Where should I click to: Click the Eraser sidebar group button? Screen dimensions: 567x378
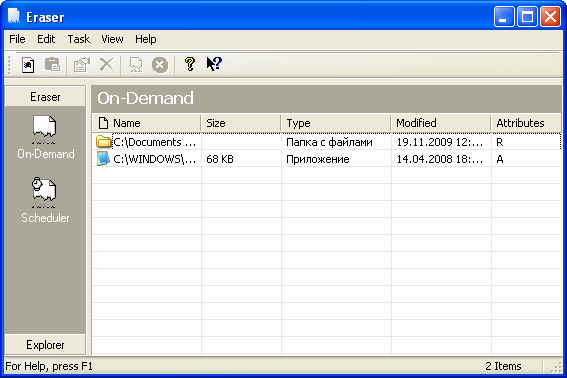click(x=45, y=97)
